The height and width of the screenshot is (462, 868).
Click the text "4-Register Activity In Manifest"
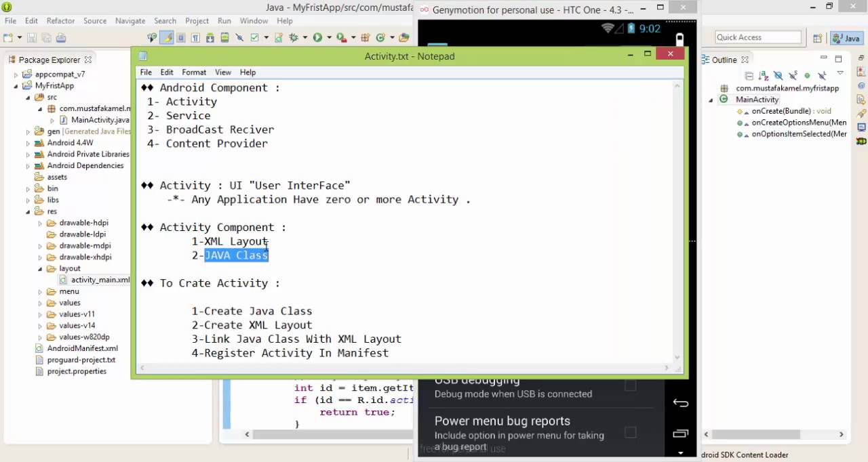(x=290, y=353)
